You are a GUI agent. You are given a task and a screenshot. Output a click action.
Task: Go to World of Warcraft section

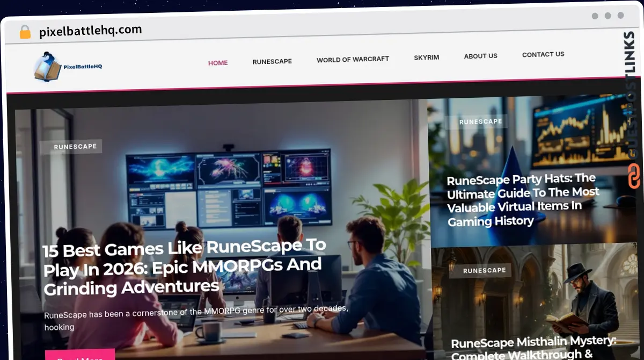[353, 59]
